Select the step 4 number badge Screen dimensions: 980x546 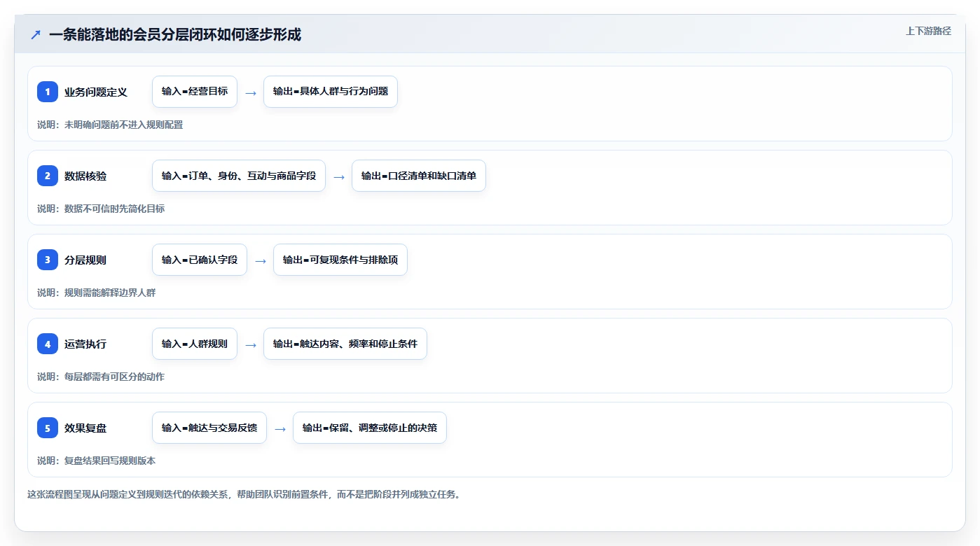coord(48,344)
